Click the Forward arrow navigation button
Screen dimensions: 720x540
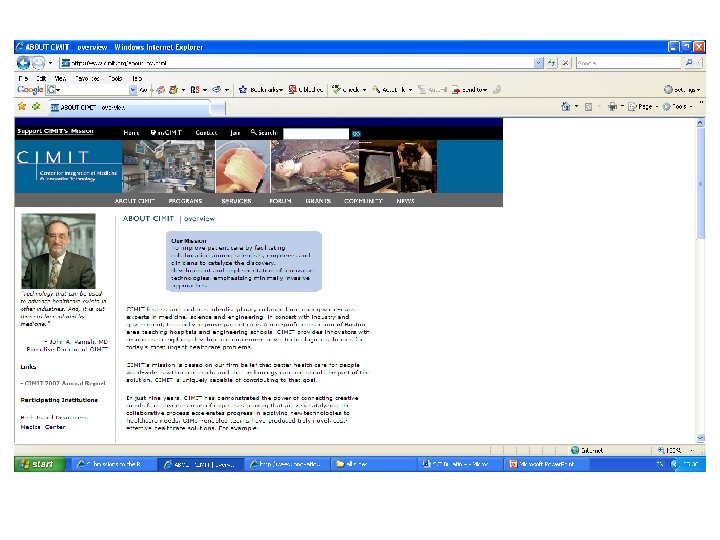[x=39, y=62]
